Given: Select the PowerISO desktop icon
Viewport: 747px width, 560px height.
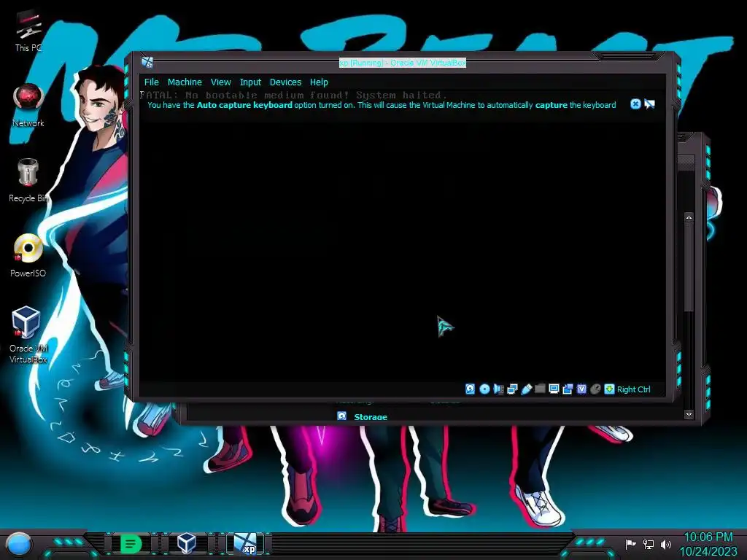Looking at the screenshot, I should (x=28, y=256).
